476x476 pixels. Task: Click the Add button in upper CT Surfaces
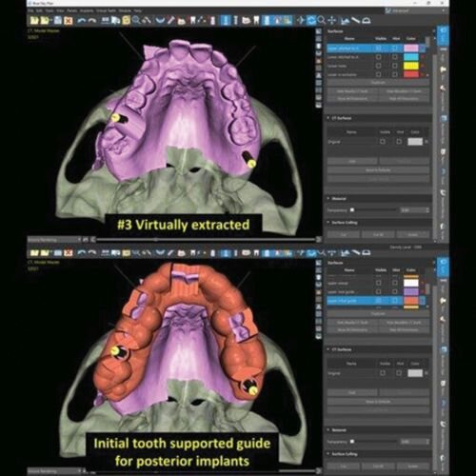click(x=352, y=161)
